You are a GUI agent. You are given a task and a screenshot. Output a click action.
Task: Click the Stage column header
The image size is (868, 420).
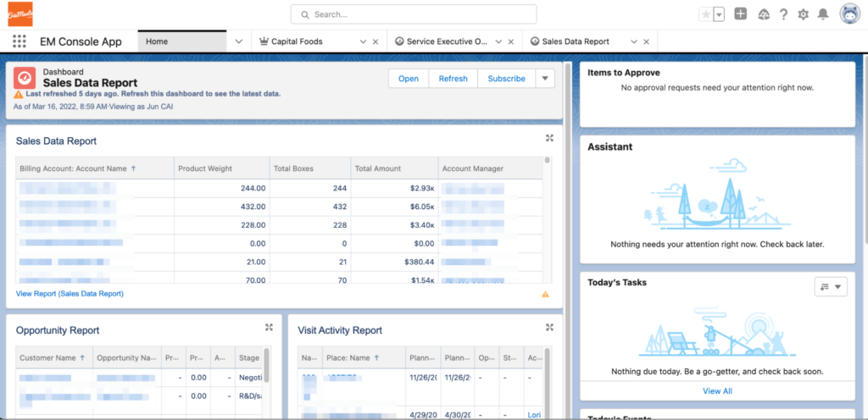[x=249, y=357]
